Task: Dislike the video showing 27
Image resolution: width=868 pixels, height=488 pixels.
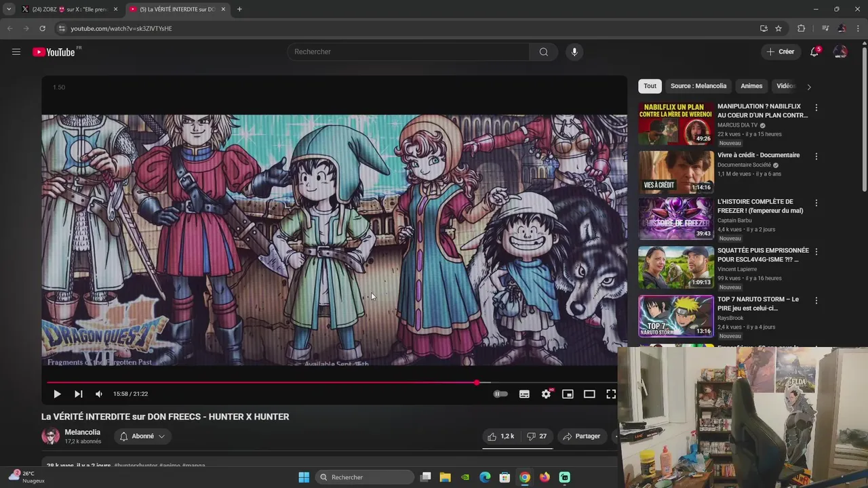Action: coord(537,436)
